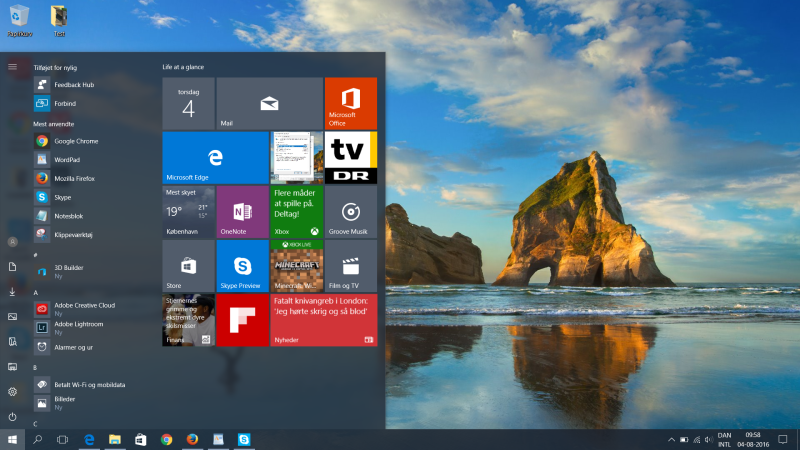Show hidden system tray icons
The width and height of the screenshot is (800, 450).
click(x=671, y=439)
